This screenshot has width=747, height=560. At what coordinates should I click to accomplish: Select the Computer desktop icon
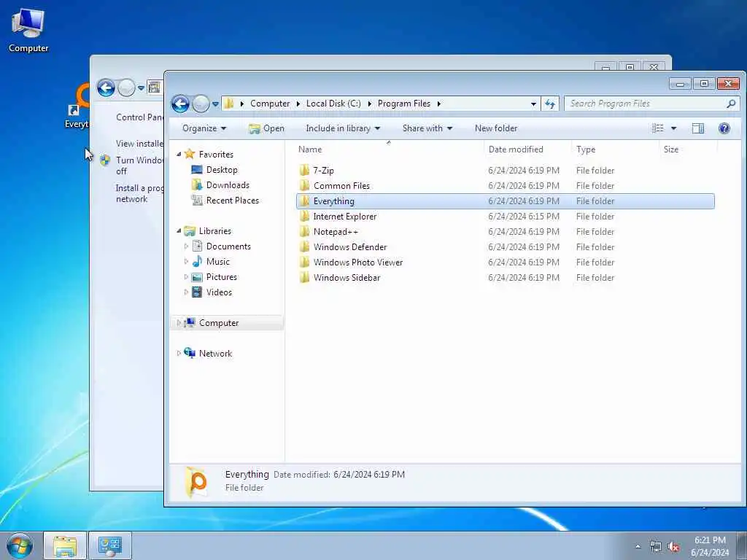coord(28,31)
